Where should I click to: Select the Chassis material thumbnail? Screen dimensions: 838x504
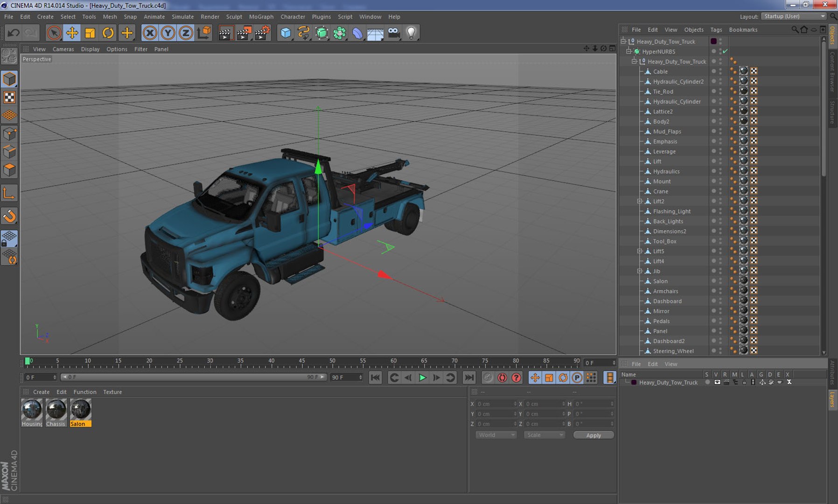tap(56, 409)
